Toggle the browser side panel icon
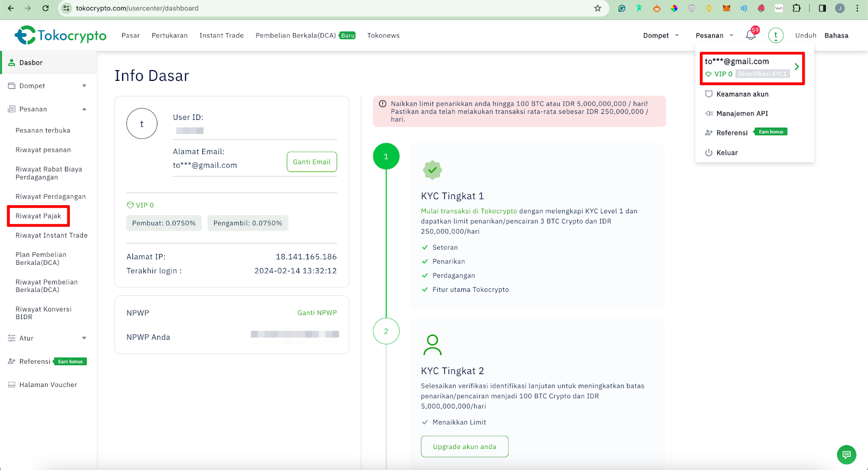868x470 pixels. (x=822, y=8)
